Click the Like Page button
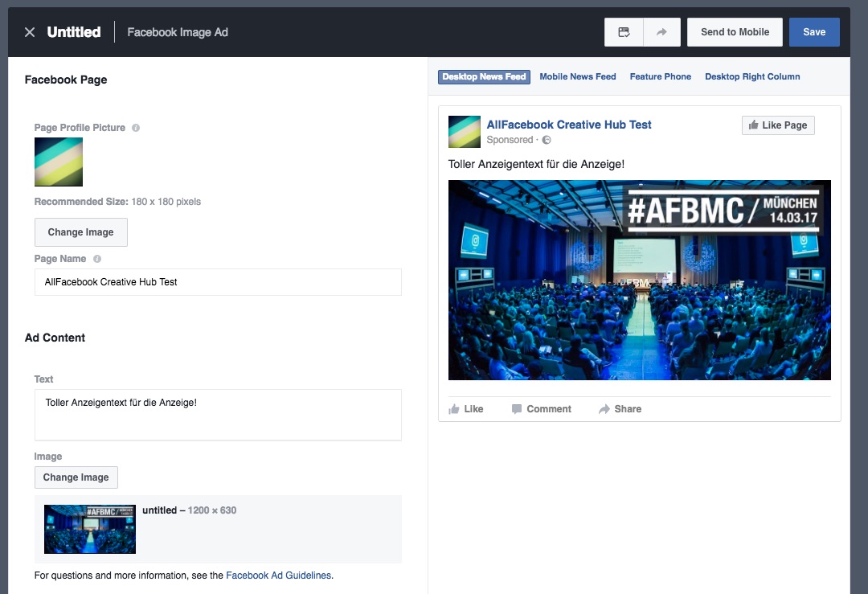This screenshot has width=868, height=594. (x=778, y=125)
